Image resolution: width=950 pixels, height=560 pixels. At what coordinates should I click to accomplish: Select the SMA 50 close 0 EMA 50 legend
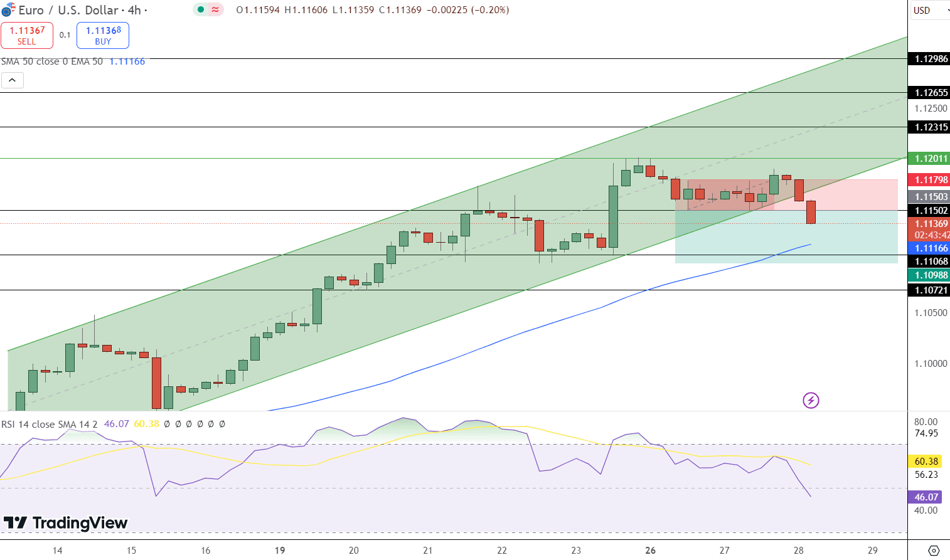click(x=52, y=61)
